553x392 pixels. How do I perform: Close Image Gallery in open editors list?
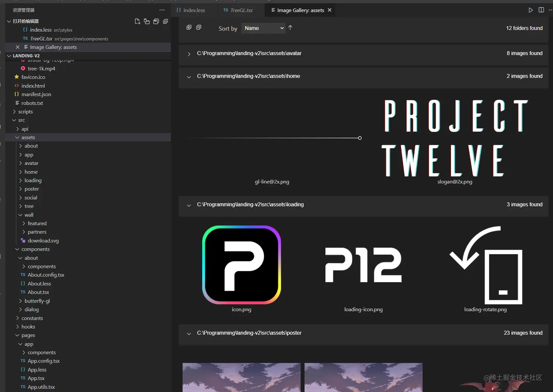click(x=18, y=47)
